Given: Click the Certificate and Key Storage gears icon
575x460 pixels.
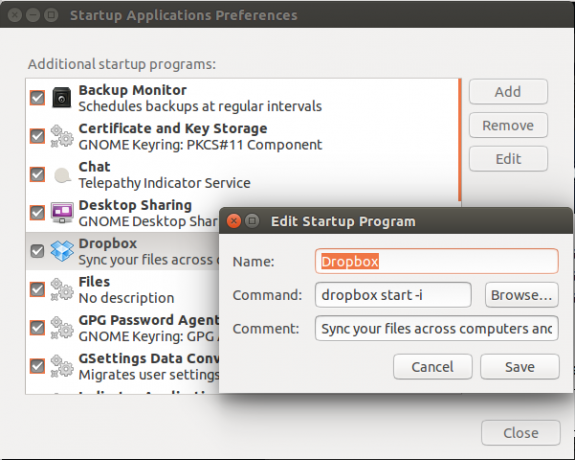Looking at the screenshot, I should [62, 136].
